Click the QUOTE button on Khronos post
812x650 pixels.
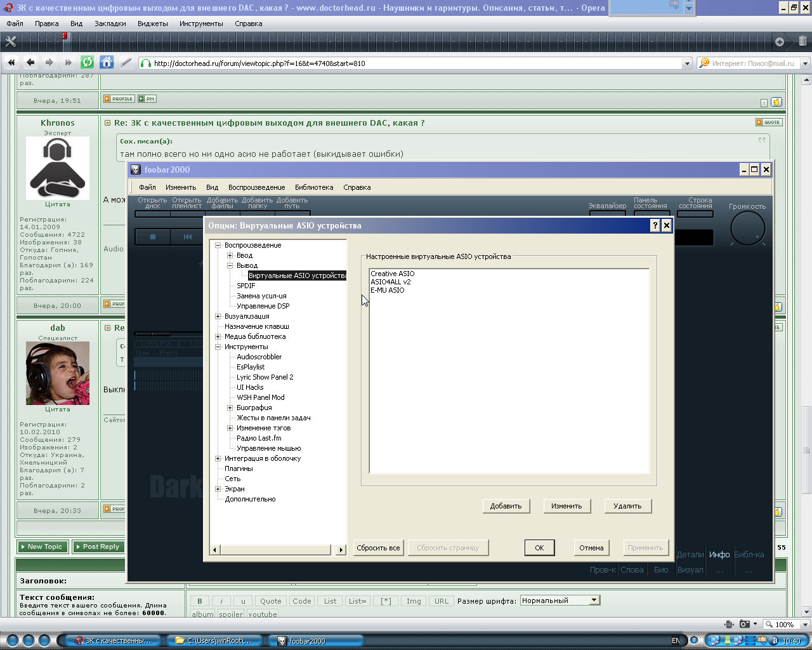point(769,122)
